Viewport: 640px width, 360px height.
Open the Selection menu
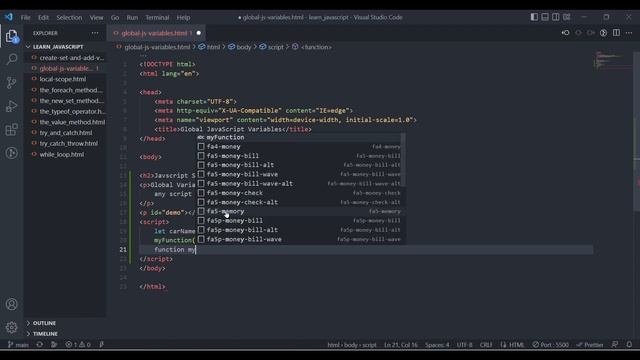tap(69, 17)
